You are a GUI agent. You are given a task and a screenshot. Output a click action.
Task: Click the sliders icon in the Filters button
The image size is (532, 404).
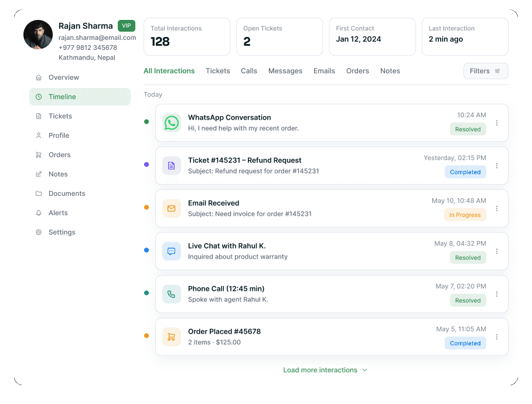click(497, 71)
